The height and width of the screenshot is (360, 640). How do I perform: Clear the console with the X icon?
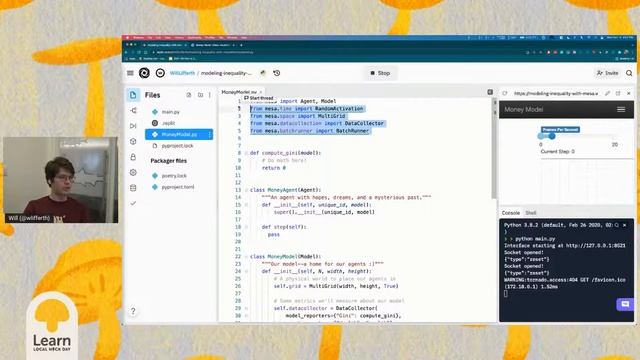pyautogui.click(x=624, y=225)
